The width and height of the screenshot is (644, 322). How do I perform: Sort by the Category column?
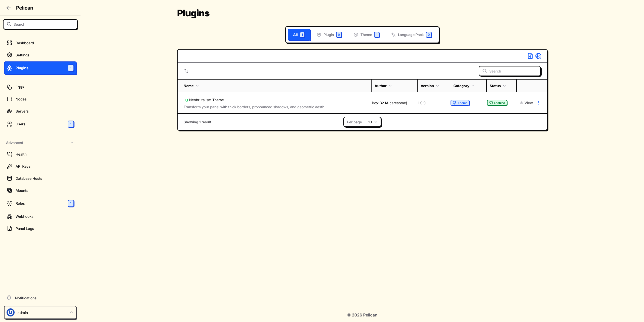[464, 86]
